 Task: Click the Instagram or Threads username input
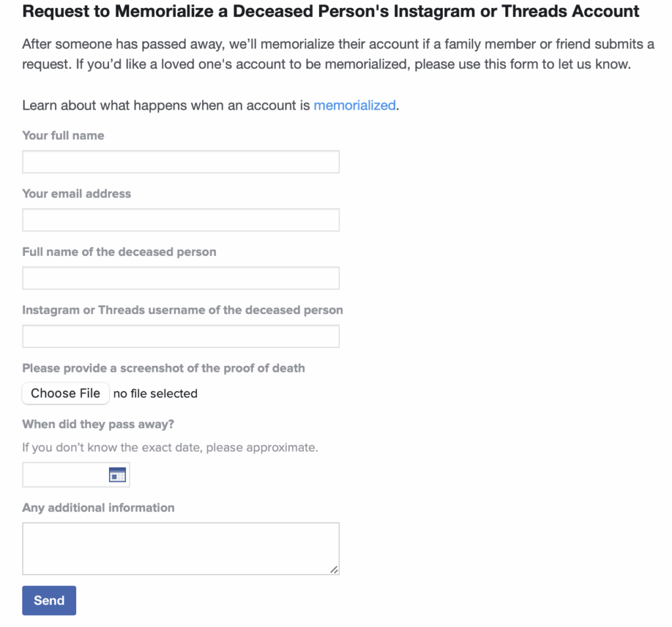pyautogui.click(x=180, y=336)
